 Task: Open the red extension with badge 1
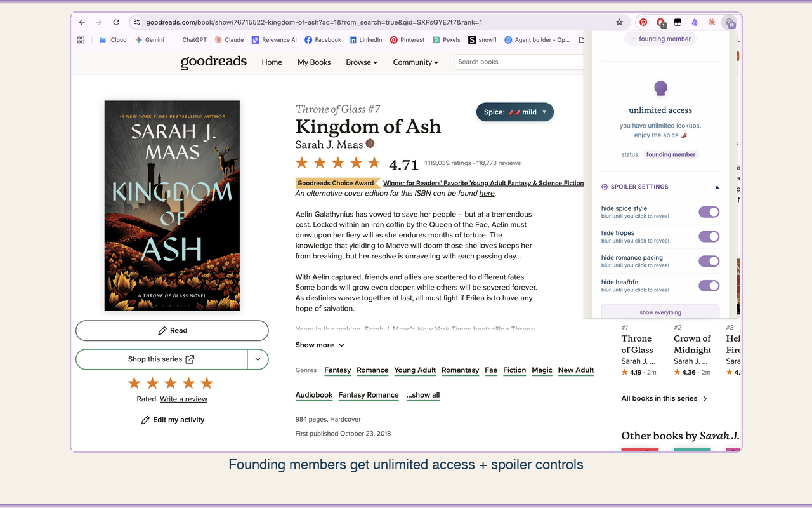point(661,23)
